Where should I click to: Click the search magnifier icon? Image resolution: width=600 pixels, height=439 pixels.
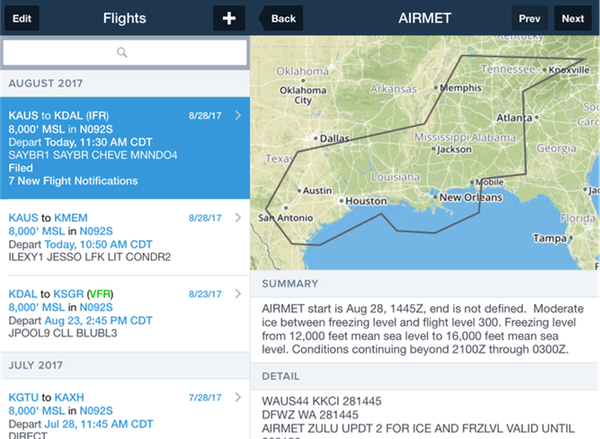point(122,52)
